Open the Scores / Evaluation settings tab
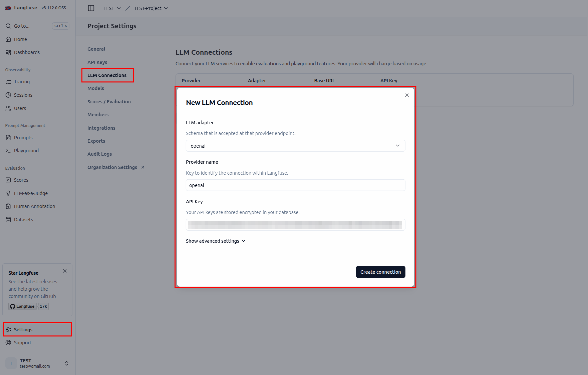Image resolution: width=588 pixels, height=375 pixels. coord(109,102)
